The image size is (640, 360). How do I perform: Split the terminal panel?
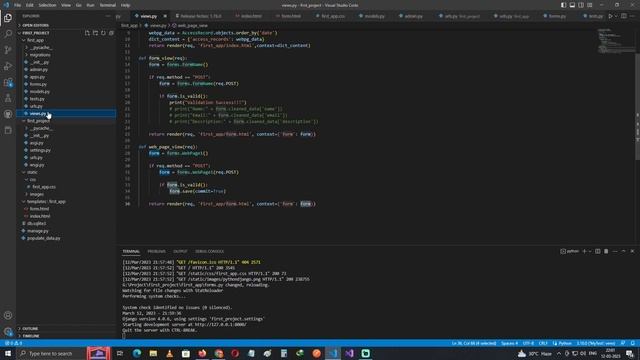(598, 251)
